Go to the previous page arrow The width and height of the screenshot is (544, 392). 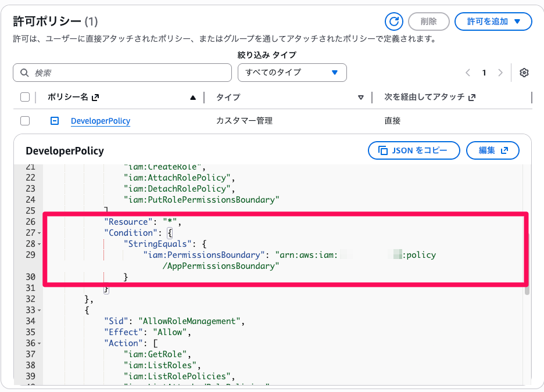coord(468,73)
